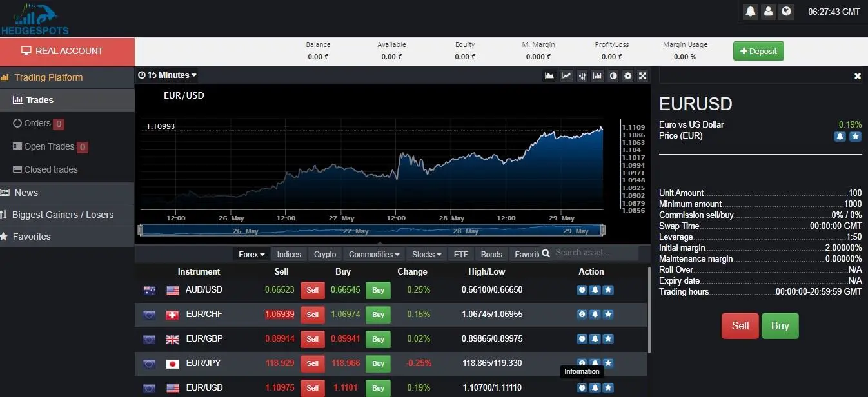Toggle favorite star in EURUSD panel

855,137
